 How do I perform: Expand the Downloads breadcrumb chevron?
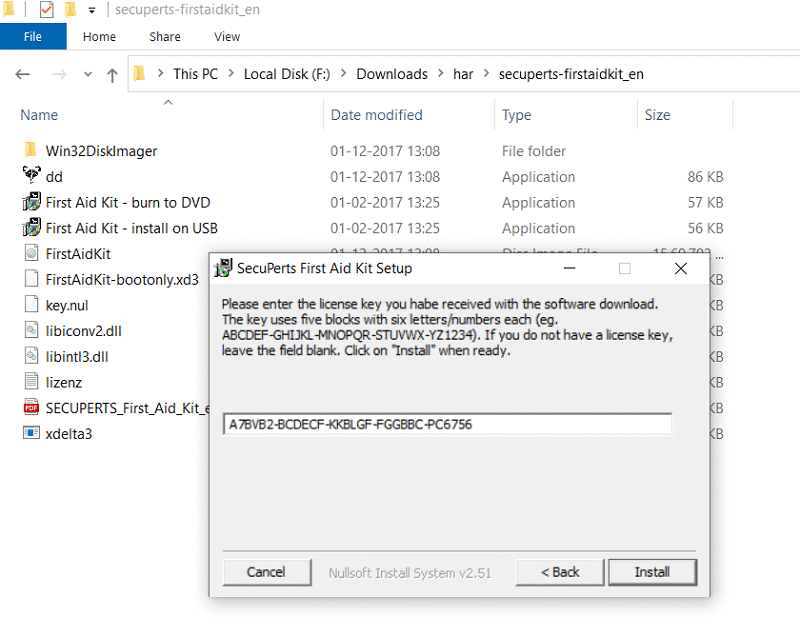click(440, 74)
